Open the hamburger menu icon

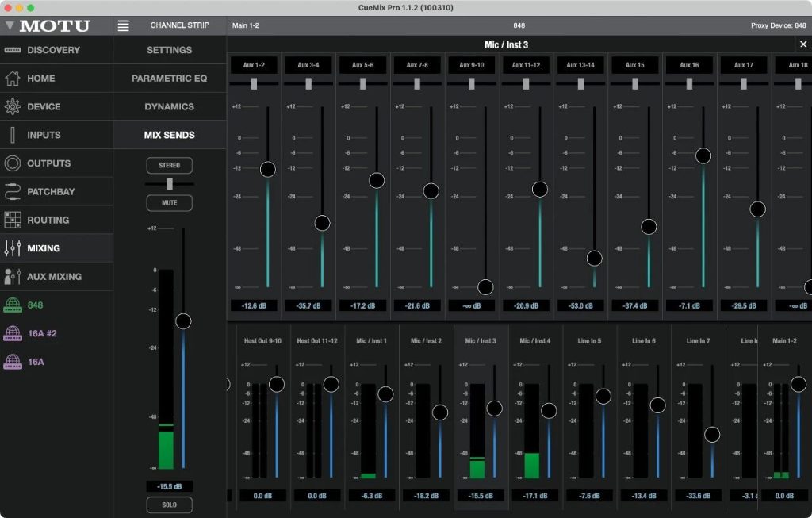(x=123, y=25)
